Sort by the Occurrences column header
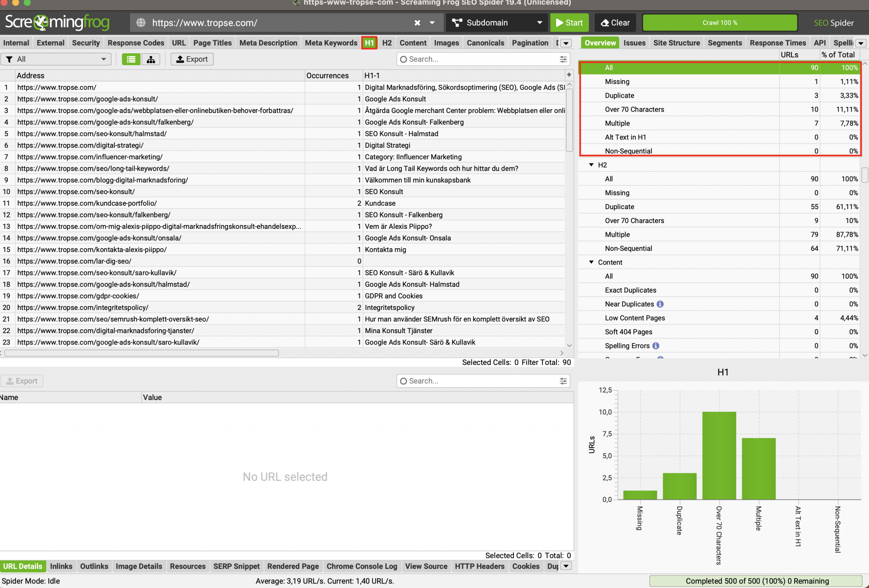Viewport: 869px width, 588px height. click(333, 75)
